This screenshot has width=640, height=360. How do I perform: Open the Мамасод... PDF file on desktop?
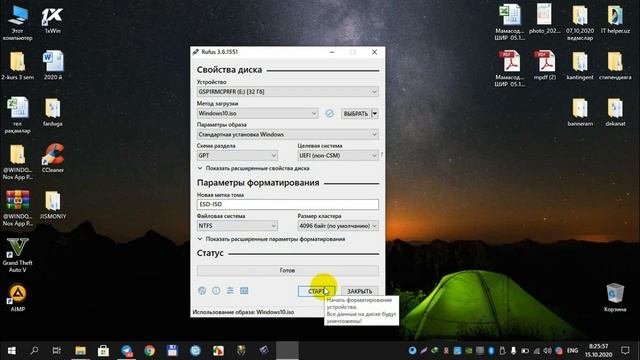click(x=509, y=69)
